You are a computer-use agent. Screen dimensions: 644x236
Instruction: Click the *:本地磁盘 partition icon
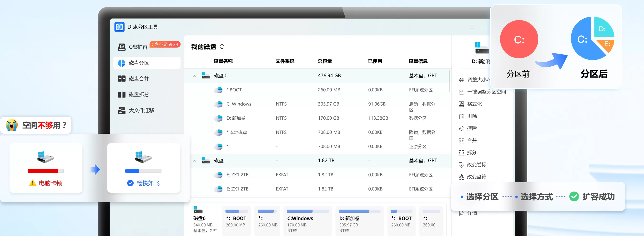(x=218, y=132)
